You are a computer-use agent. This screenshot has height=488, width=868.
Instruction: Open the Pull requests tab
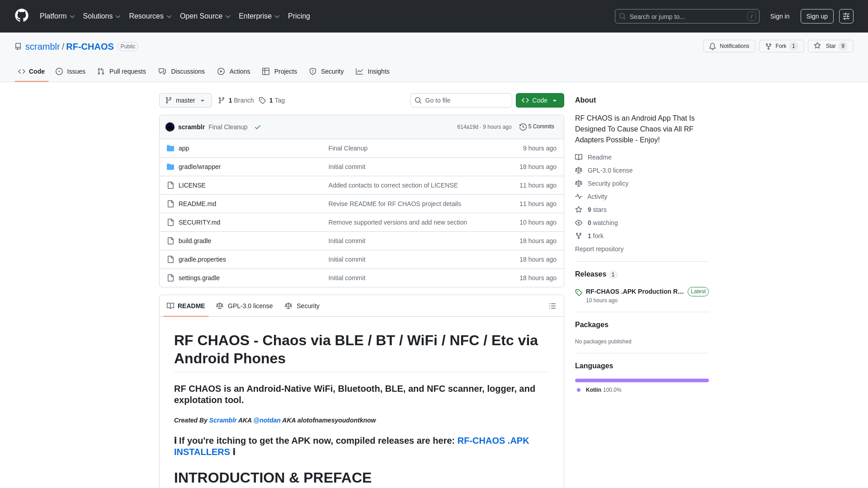121,71
